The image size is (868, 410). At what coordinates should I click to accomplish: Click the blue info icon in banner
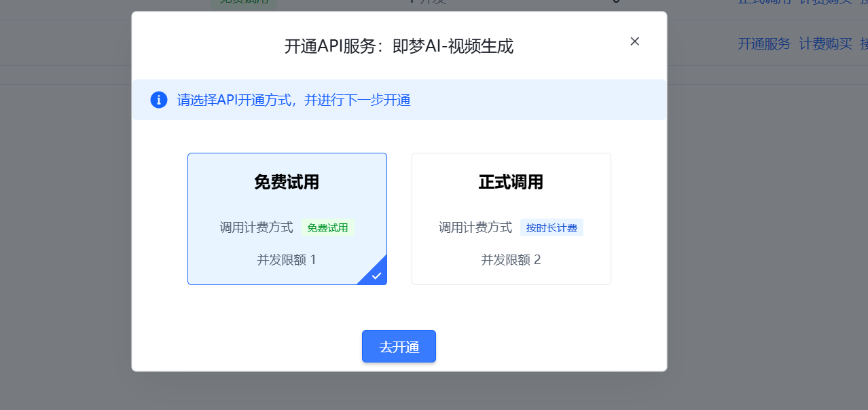(159, 100)
